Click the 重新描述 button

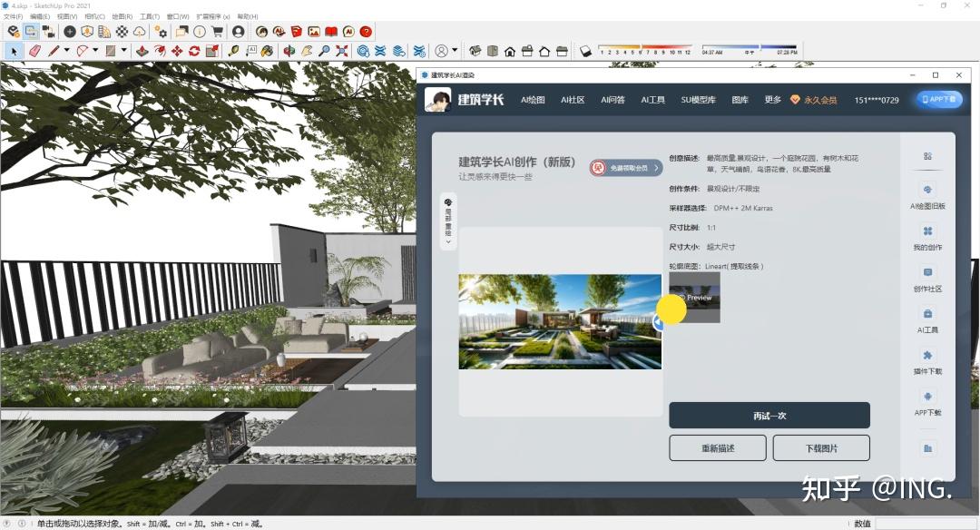[x=718, y=448]
